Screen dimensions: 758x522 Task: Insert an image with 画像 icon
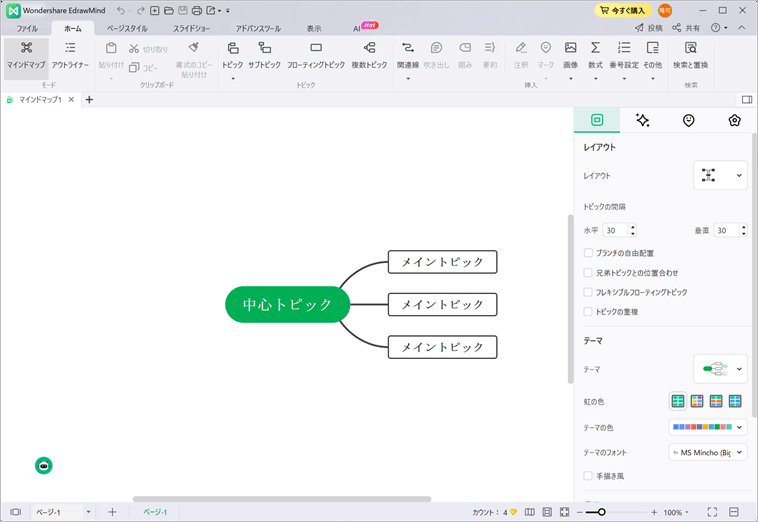click(570, 48)
